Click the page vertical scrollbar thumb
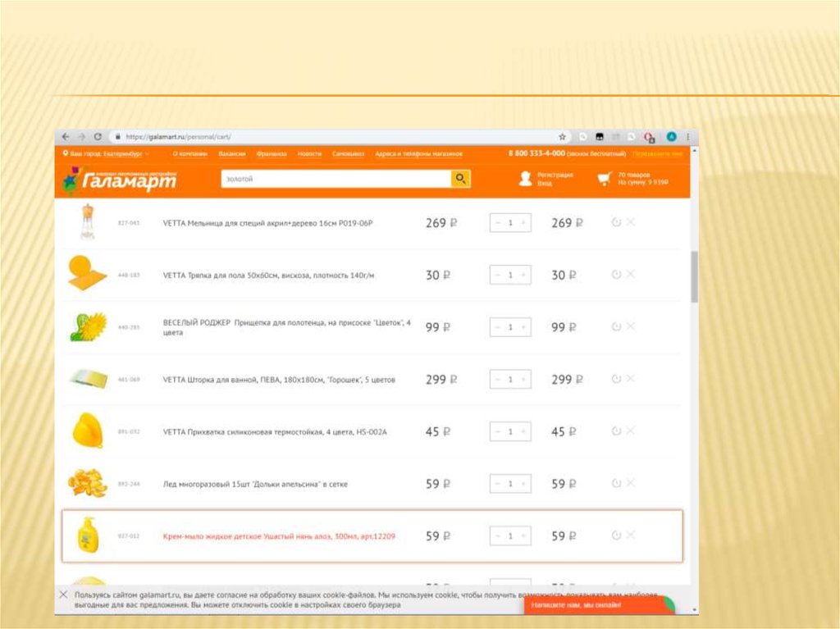 click(x=694, y=277)
